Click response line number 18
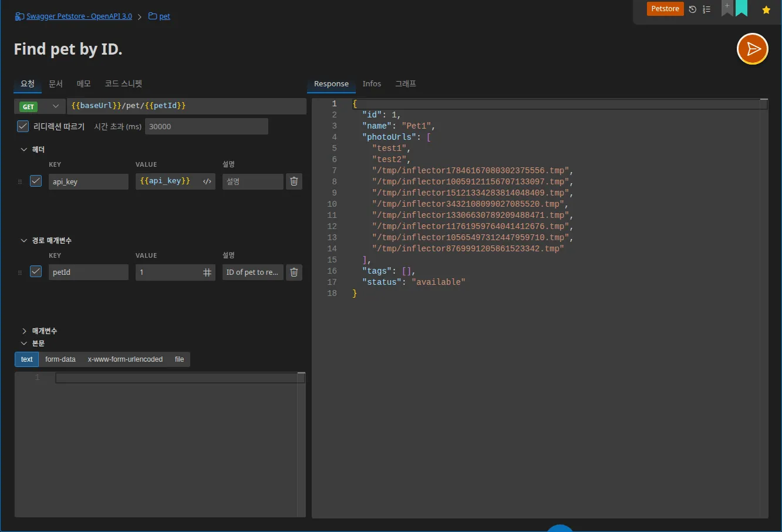Screen dimensions: 782x532 pos(332,294)
